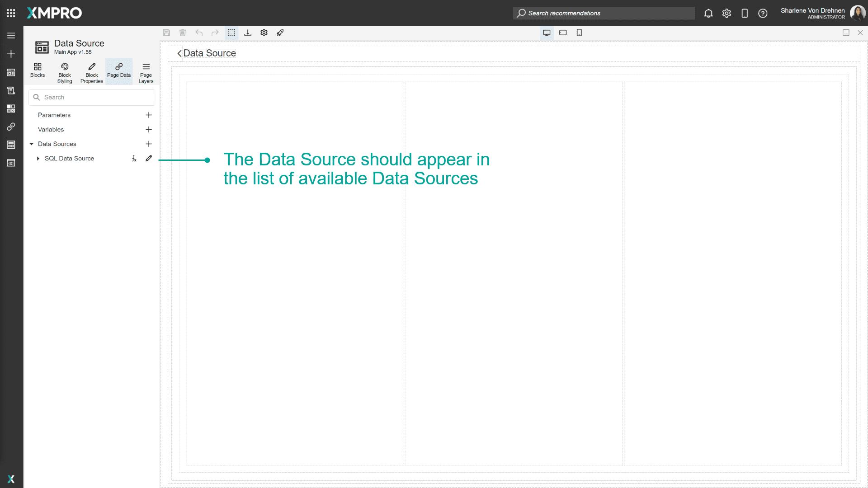
Task: Open the connections link icon in the sidebar
Action: click(11, 127)
